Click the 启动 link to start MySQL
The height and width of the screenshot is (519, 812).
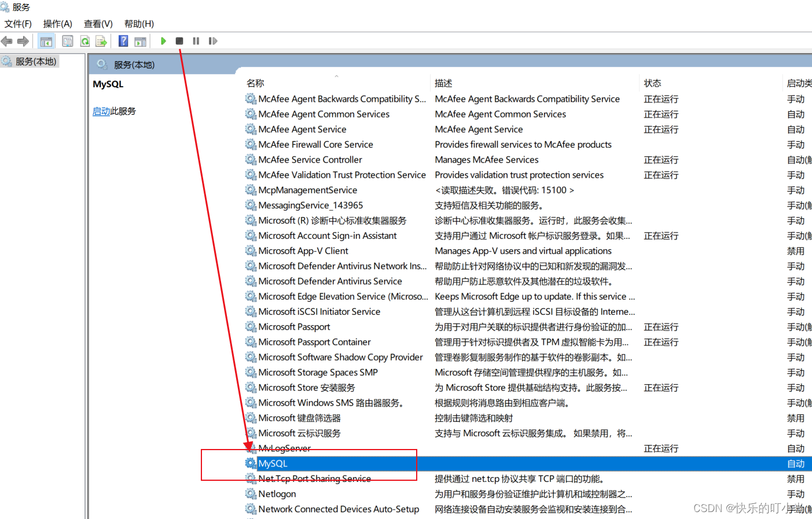pyautogui.click(x=101, y=111)
